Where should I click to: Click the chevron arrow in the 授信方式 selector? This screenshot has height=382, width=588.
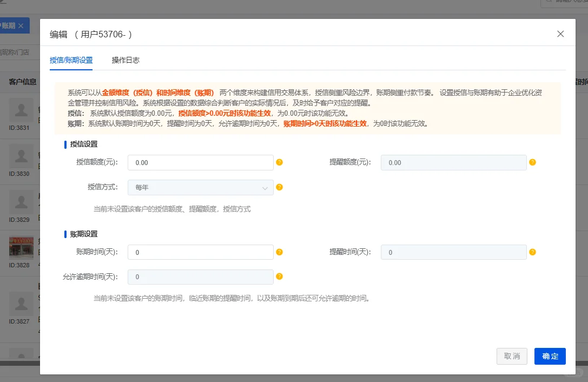click(x=265, y=187)
